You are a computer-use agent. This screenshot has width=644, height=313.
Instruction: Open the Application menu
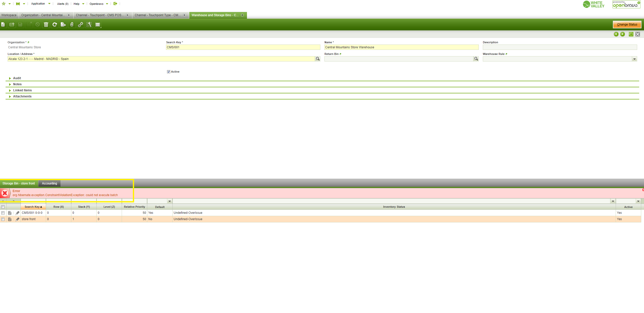pos(38,4)
